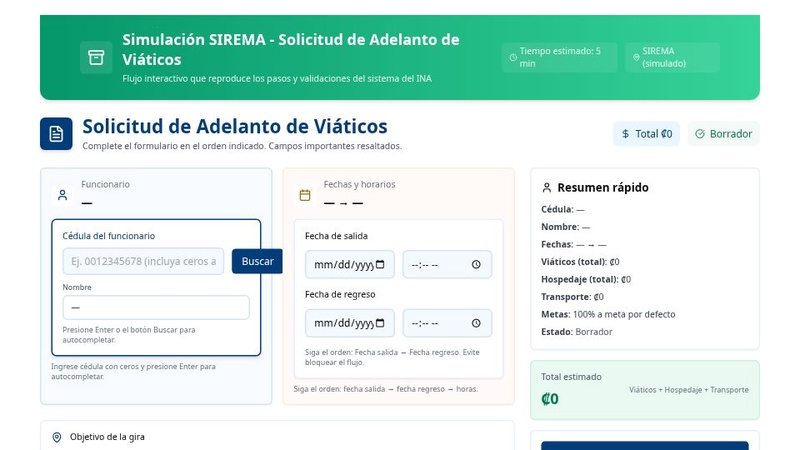This screenshot has height=450, width=800.
Task: Click the Metas: 100% a meta por defecto line
Action: (x=608, y=314)
